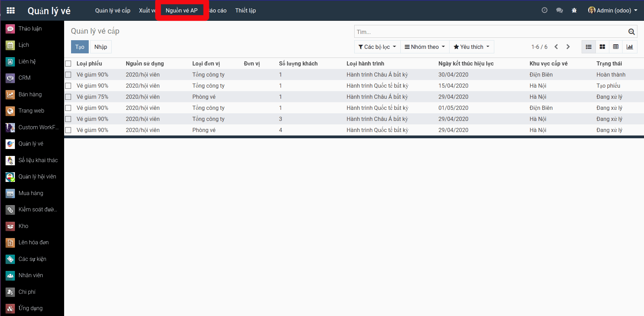Click the Quản lý vé app title
Image resolution: width=644 pixels, height=316 pixels.
pos(49,11)
